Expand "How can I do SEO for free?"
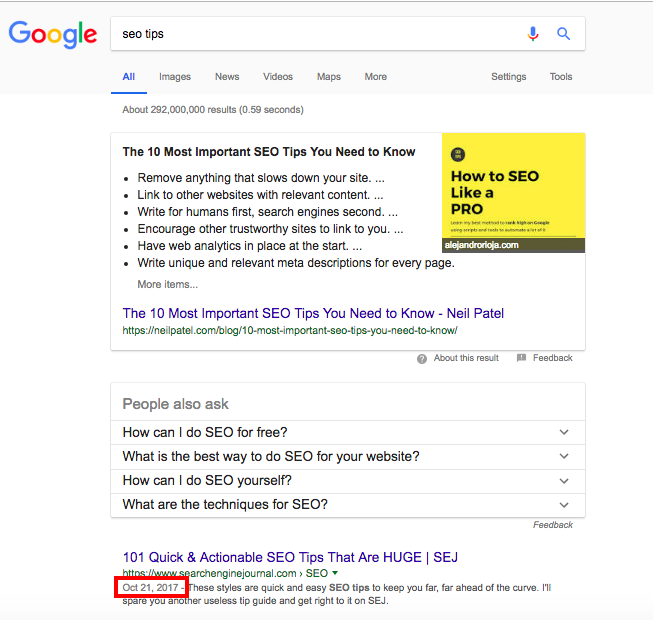653x620 pixels. [x=564, y=432]
